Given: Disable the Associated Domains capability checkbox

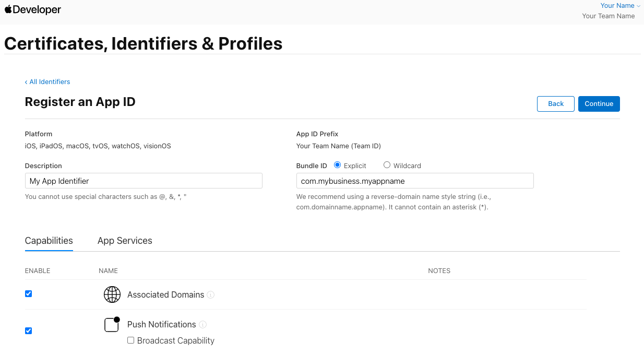Looking at the screenshot, I should (29, 294).
